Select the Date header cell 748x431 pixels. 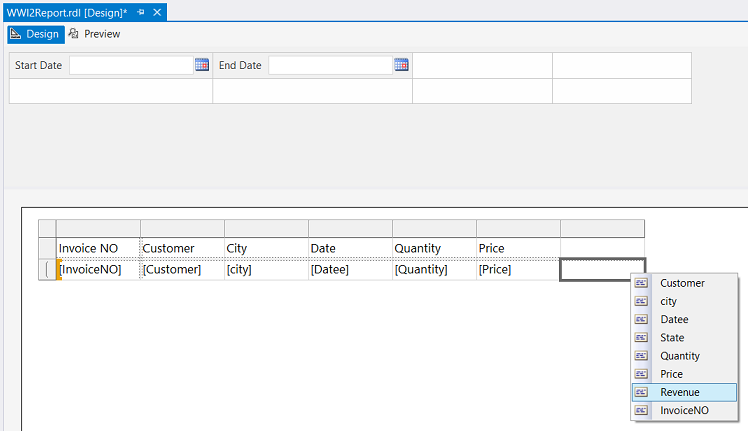(350, 248)
